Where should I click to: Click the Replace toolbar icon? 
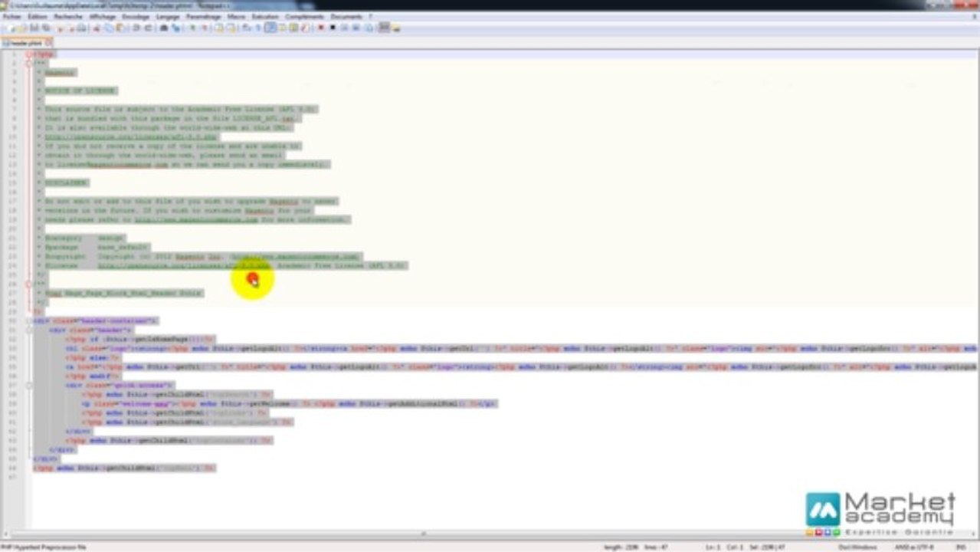[175, 28]
